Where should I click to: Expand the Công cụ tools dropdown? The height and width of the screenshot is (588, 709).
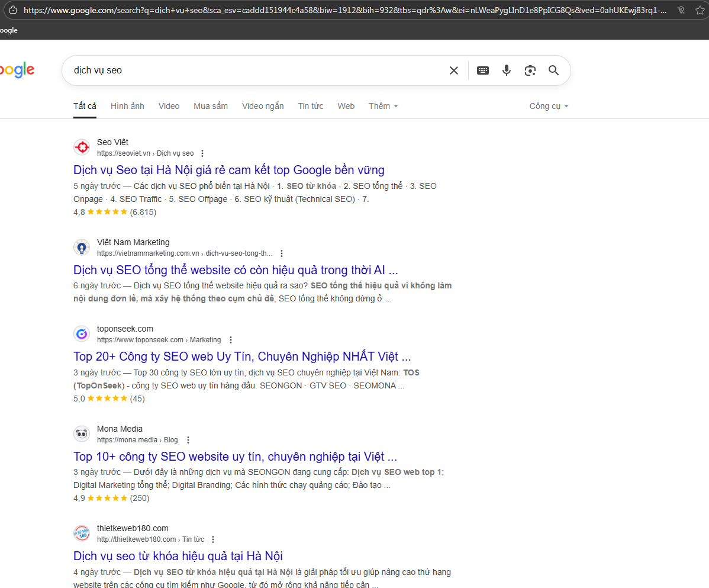[x=549, y=107]
